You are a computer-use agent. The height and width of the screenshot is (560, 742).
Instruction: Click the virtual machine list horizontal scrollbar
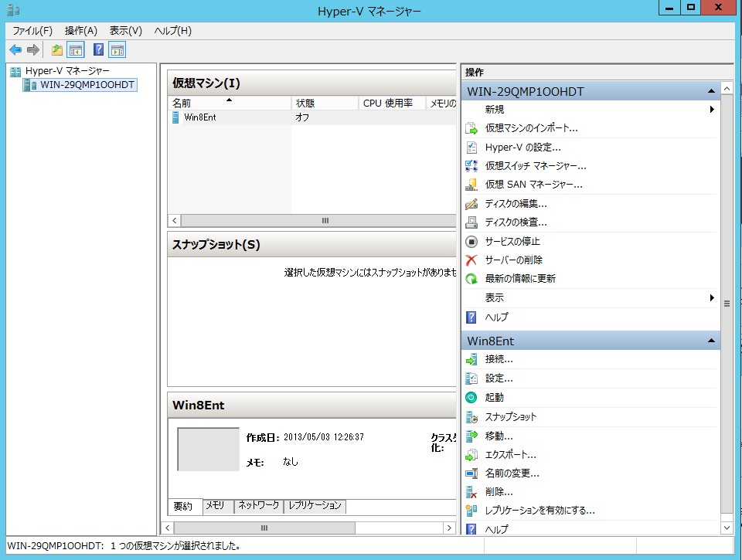[x=318, y=220]
